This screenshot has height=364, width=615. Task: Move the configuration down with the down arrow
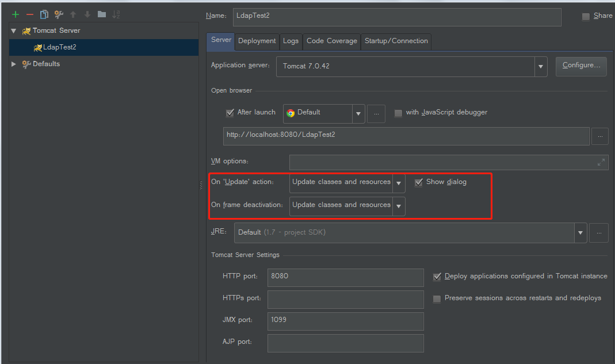tap(87, 14)
